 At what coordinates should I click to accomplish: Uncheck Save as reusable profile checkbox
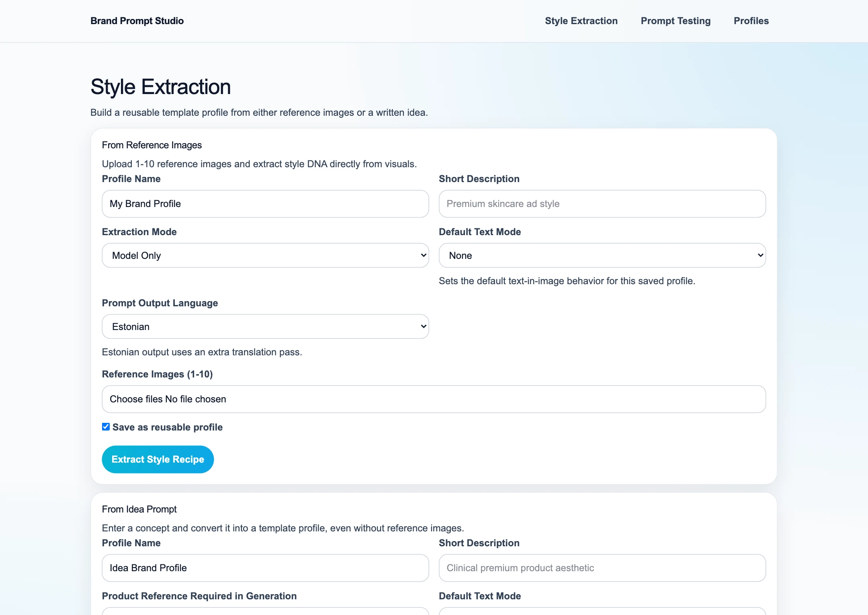[106, 427]
